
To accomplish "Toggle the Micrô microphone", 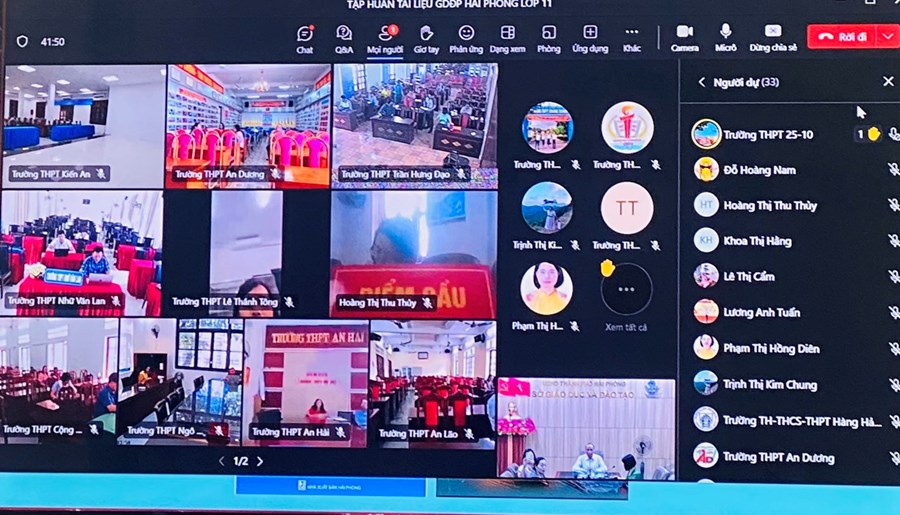I will tap(726, 32).
